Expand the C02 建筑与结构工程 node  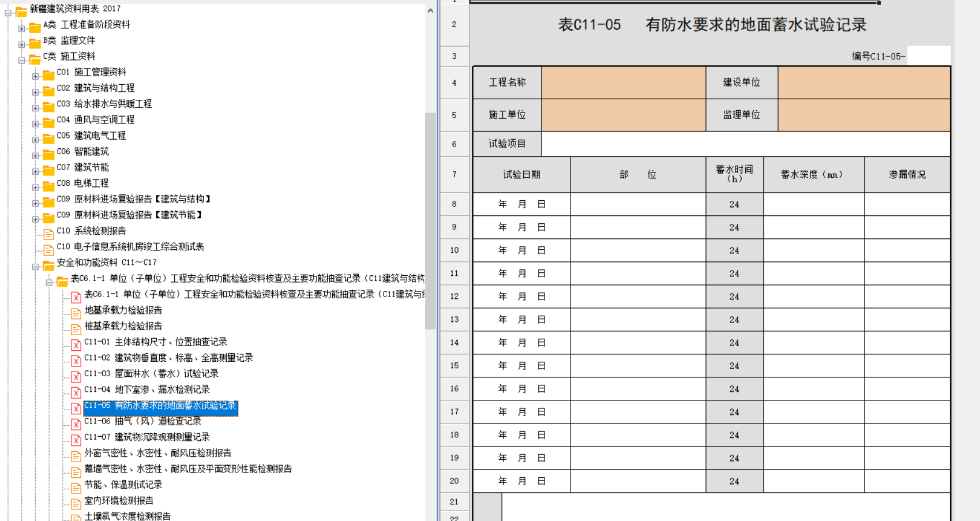tap(35, 92)
